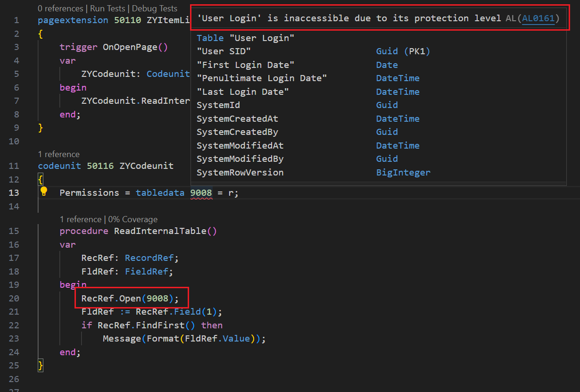The width and height of the screenshot is (580, 392).
Task: Open the AL0161 error code link
Action: tap(538, 18)
